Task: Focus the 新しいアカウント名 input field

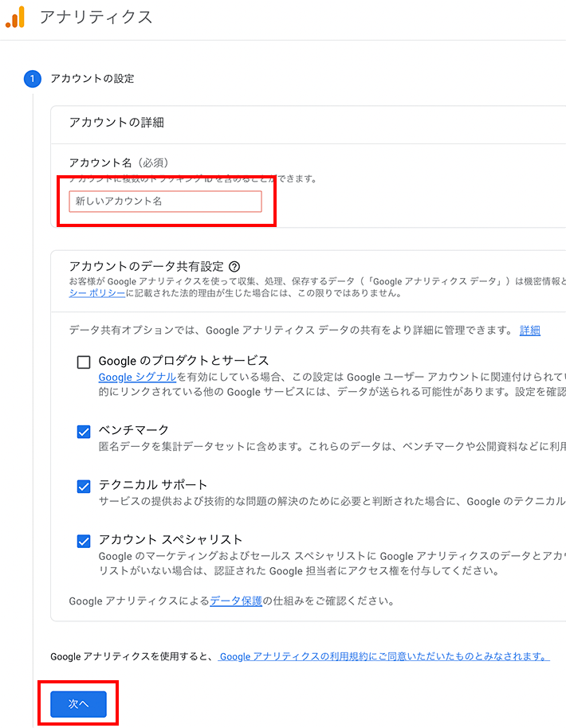Action: coord(166,202)
